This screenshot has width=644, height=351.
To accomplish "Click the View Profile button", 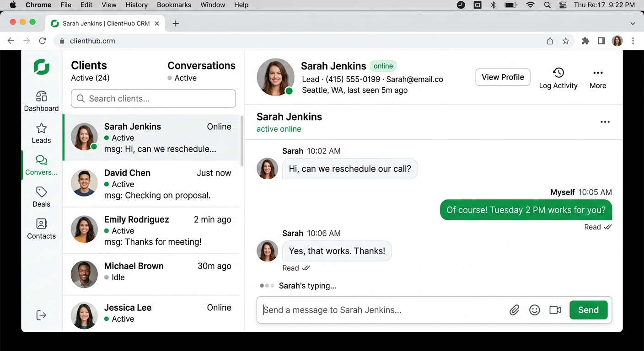I will click(503, 77).
